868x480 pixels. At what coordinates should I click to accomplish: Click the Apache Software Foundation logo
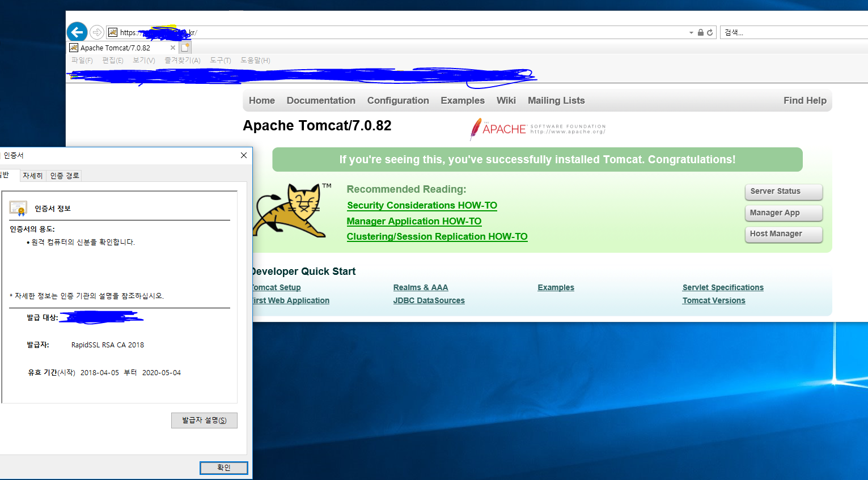coord(537,129)
